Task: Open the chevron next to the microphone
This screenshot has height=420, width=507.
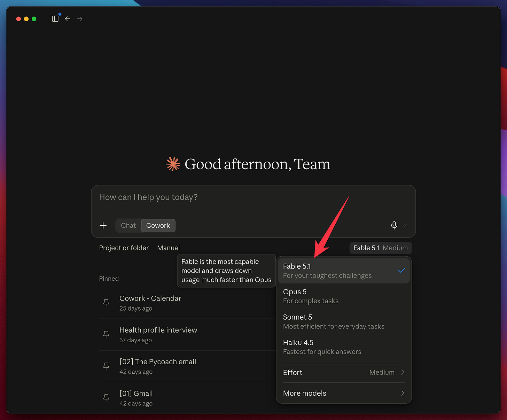Action: (x=405, y=226)
